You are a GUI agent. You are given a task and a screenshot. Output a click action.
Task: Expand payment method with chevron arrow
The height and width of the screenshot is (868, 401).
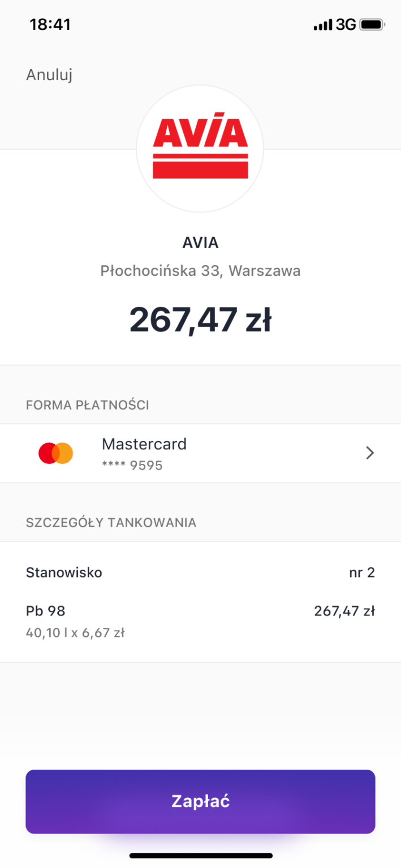(x=370, y=453)
